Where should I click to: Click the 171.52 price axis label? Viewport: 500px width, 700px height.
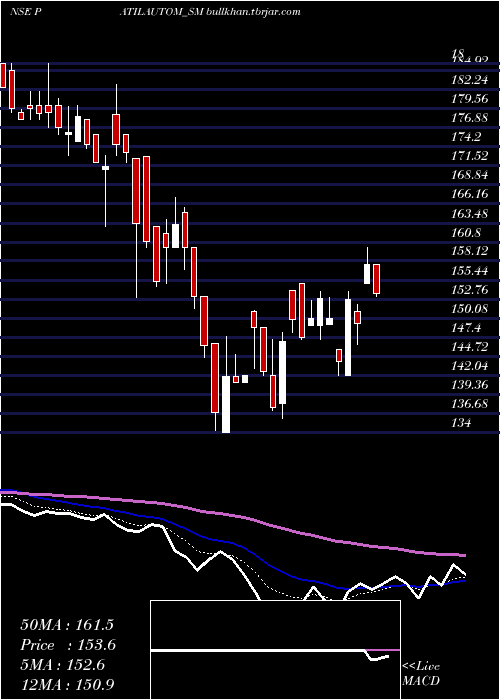point(471,156)
